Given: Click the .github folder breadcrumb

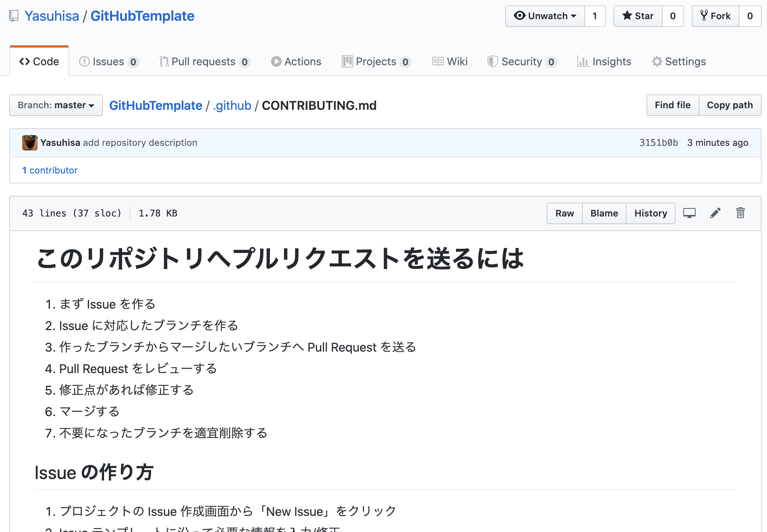Looking at the screenshot, I should pyautogui.click(x=232, y=106).
